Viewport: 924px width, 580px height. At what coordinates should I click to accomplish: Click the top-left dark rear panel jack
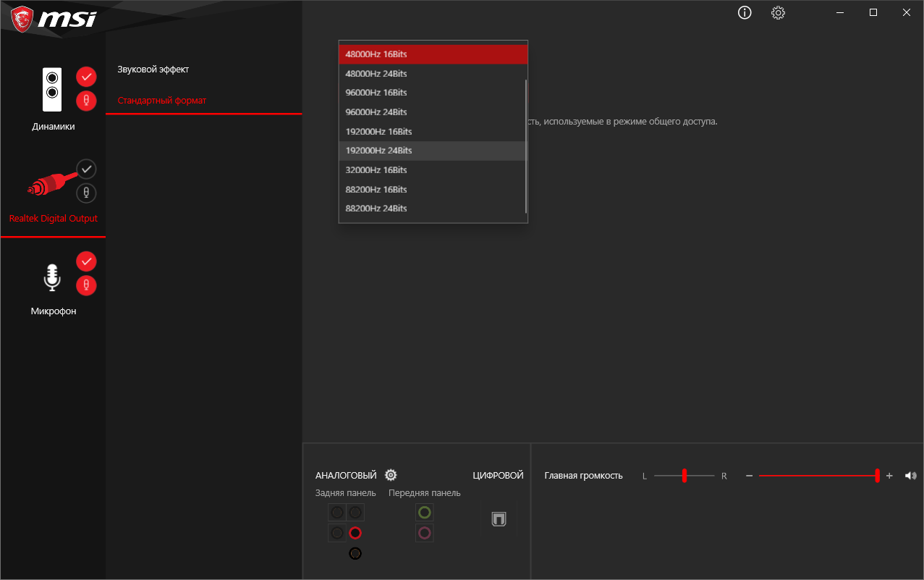(336, 513)
